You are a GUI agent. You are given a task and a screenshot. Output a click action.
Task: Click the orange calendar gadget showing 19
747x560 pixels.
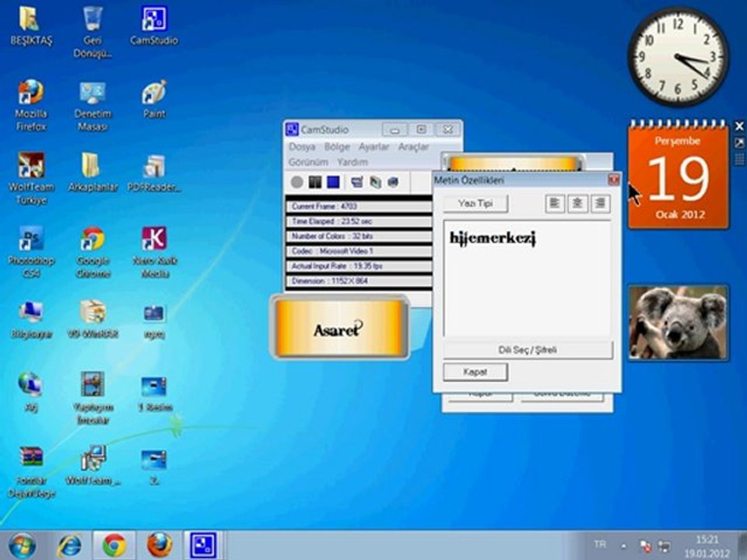point(679,175)
